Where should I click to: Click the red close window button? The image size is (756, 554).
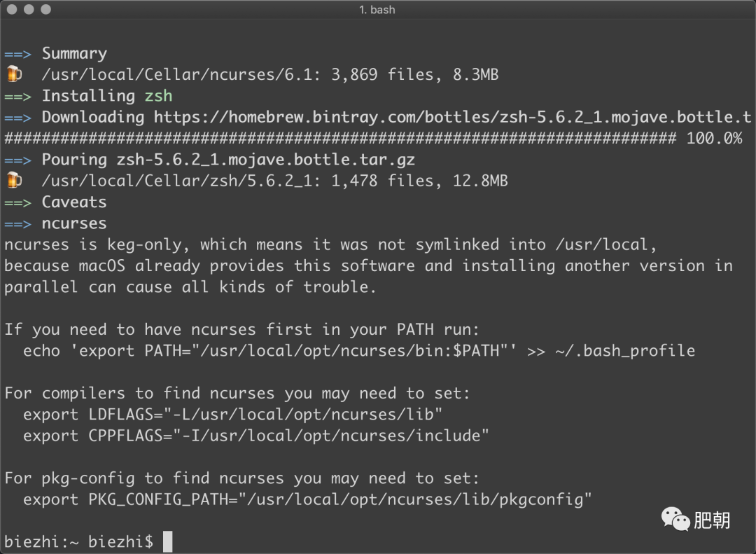coord(12,9)
